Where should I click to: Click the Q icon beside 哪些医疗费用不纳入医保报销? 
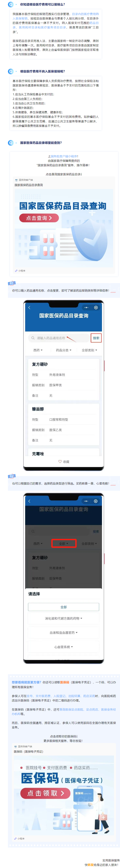point(11,71)
